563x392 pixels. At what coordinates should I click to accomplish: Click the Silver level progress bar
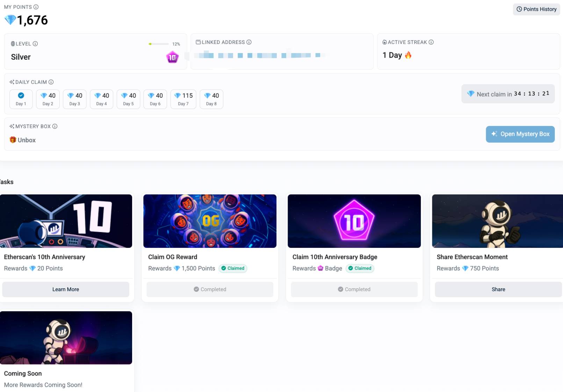coord(159,44)
